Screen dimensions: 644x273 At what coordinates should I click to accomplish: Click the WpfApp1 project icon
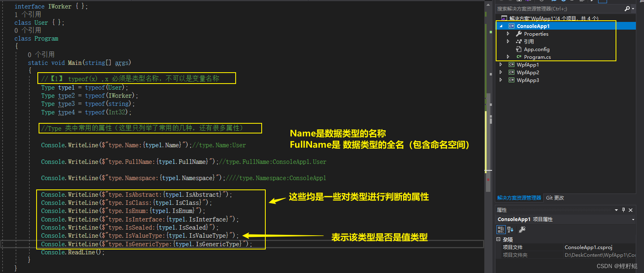pos(512,64)
